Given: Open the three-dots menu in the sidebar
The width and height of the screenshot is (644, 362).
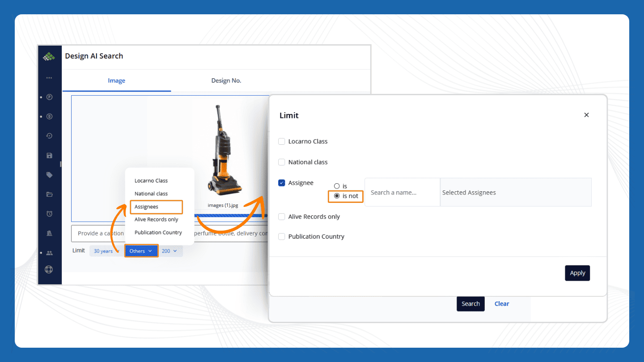Looking at the screenshot, I should point(49,78).
